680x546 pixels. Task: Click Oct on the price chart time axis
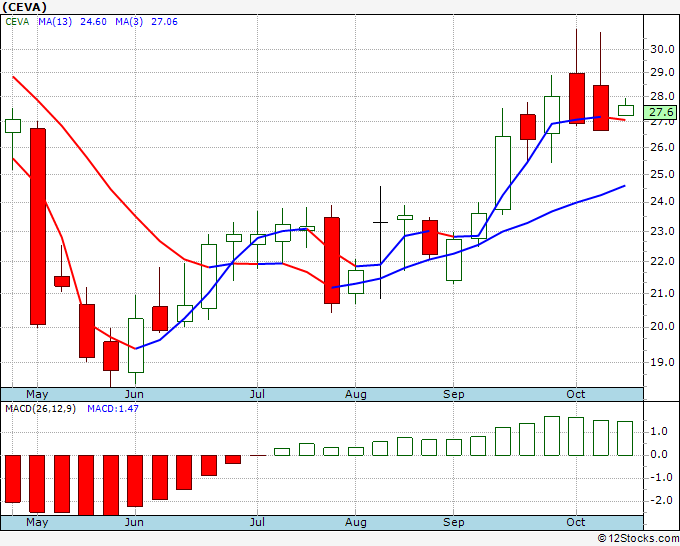pos(576,395)
